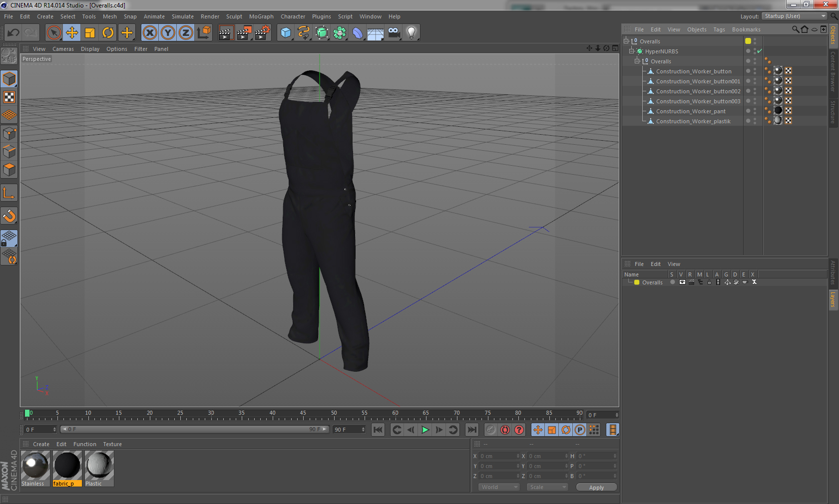
Task: Toggle Overalls layer solo dot
Action: [673, 282]
